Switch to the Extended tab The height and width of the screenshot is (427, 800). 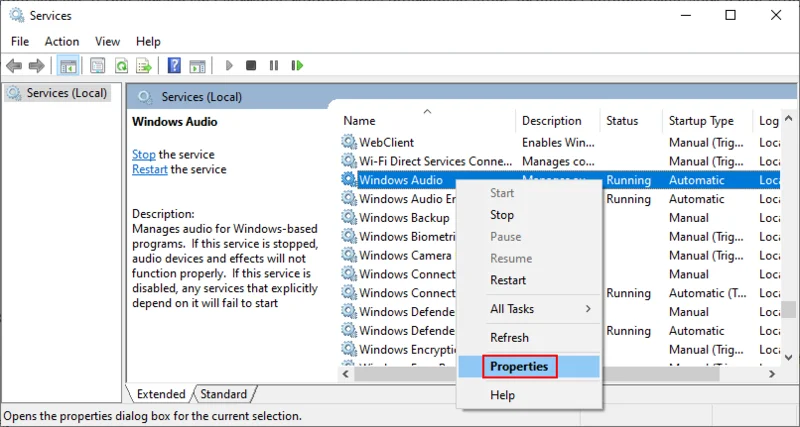pyautogui.click(x=161, y=394)
